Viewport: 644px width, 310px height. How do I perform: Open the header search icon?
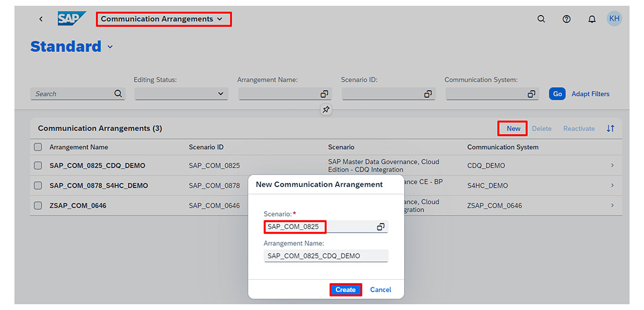tap(541, 19)
